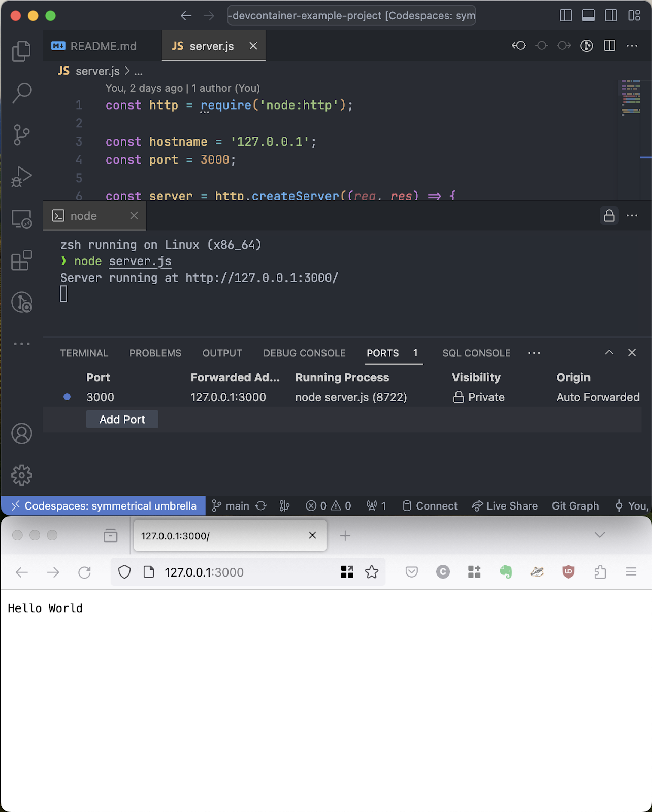Open Git Graph from the status bar
Screen dimensions: 652x812
pos(575,506)
